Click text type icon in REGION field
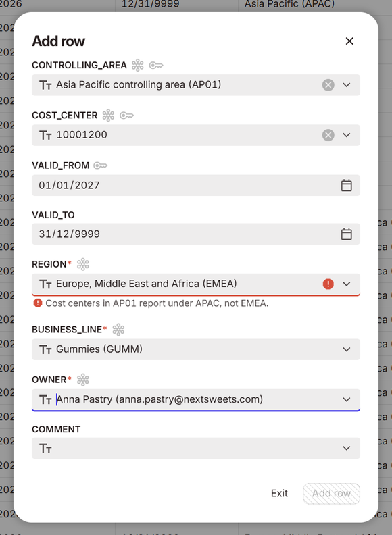 click(x=45, y=284)
